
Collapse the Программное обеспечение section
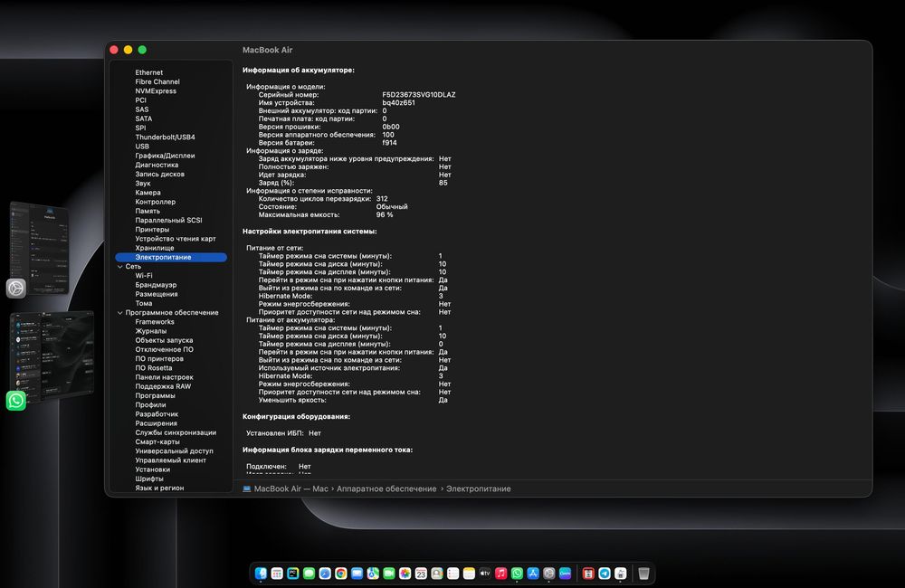[120, 313]
